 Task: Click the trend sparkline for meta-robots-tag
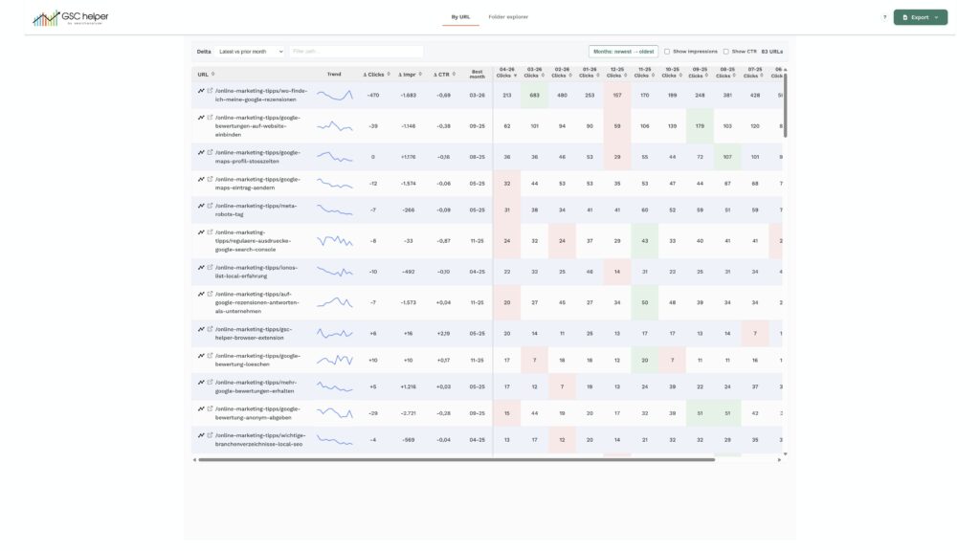334,210
